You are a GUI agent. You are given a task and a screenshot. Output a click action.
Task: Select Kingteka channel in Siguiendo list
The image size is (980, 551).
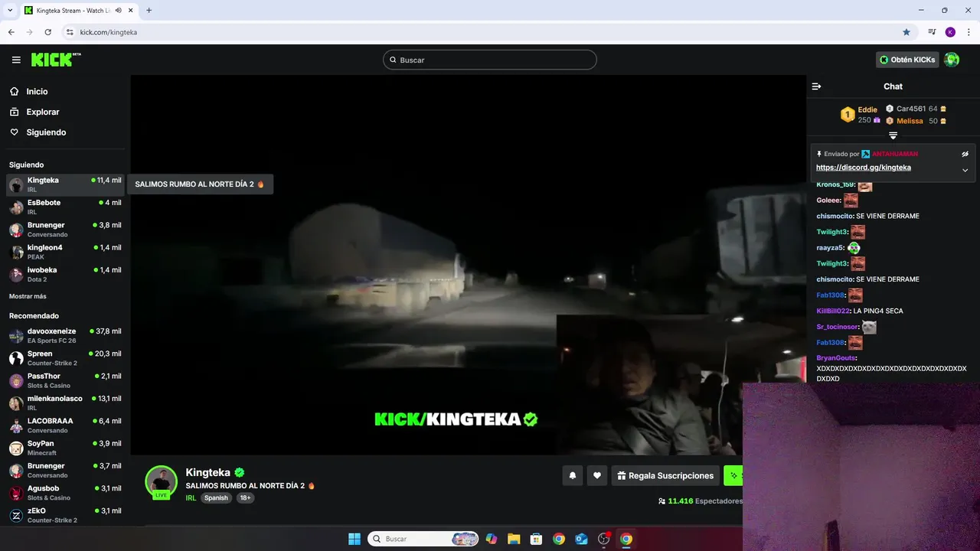(65, 184)
